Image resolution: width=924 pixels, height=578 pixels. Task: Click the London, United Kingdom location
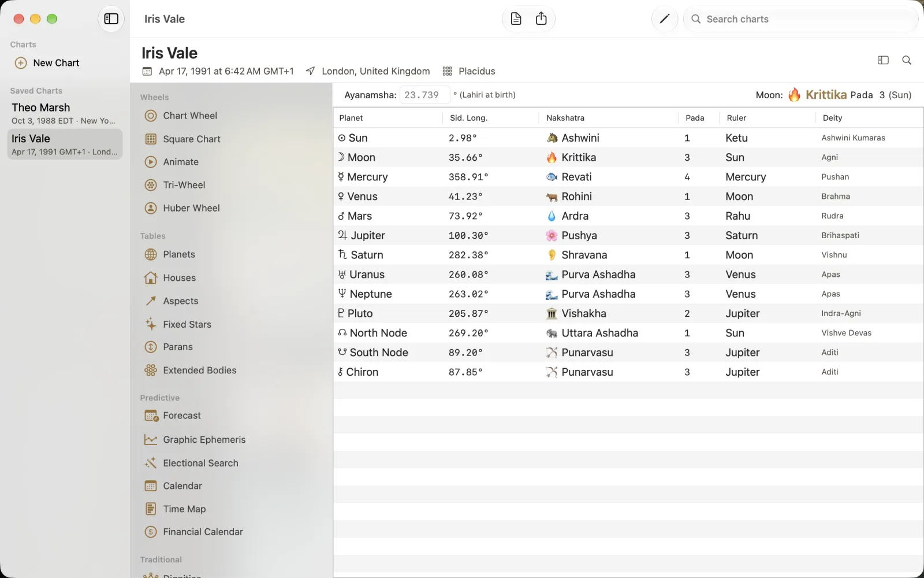[375, 71]
